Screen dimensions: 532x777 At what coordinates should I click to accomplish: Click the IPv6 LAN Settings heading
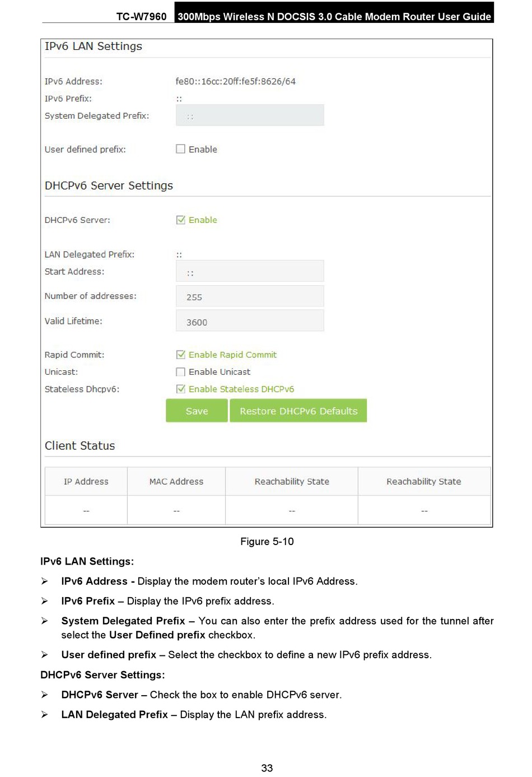click(x=94, y=46)
